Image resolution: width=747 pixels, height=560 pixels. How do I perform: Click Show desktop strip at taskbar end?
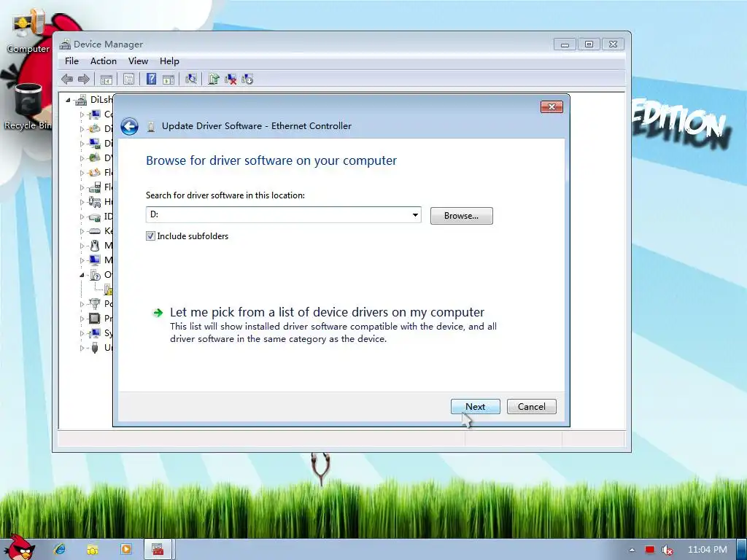[742, 550]
